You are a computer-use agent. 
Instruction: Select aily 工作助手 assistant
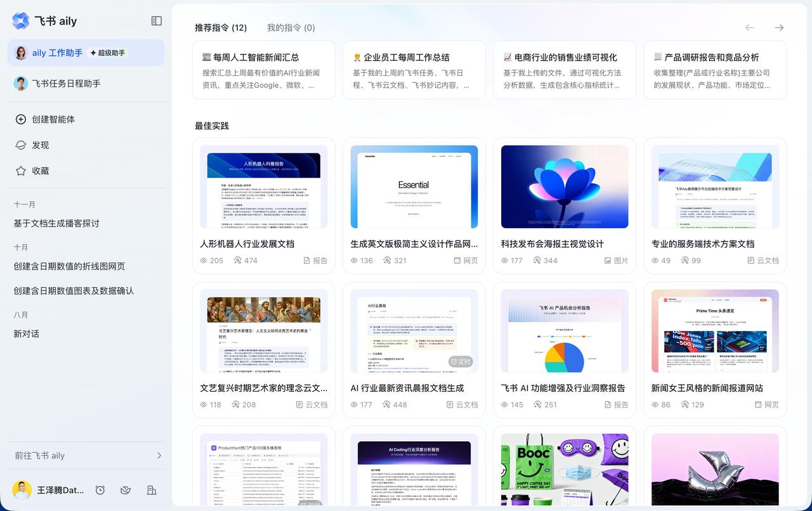click(x=57, y=53)
